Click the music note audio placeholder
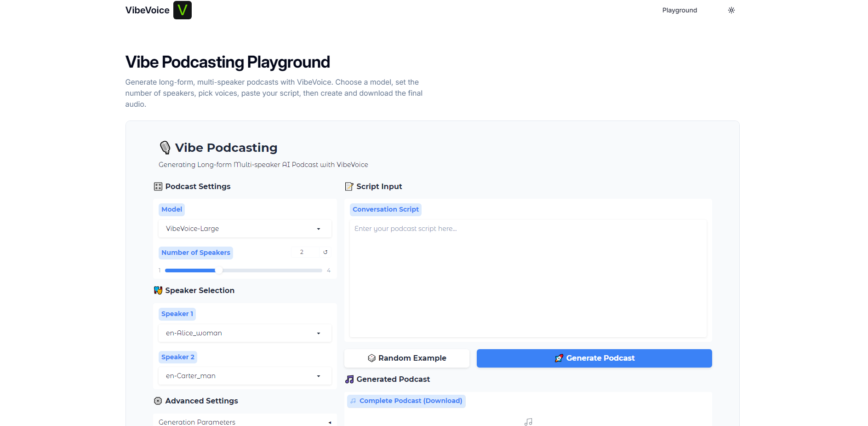 528,421
